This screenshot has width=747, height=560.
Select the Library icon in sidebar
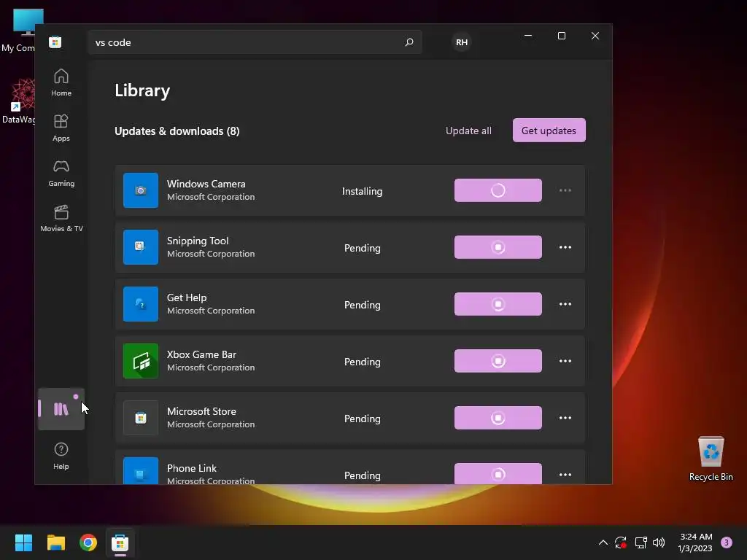(x=61, y=409)
